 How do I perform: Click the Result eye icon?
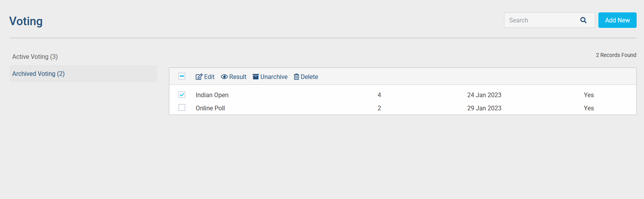(x=224, y=77)
